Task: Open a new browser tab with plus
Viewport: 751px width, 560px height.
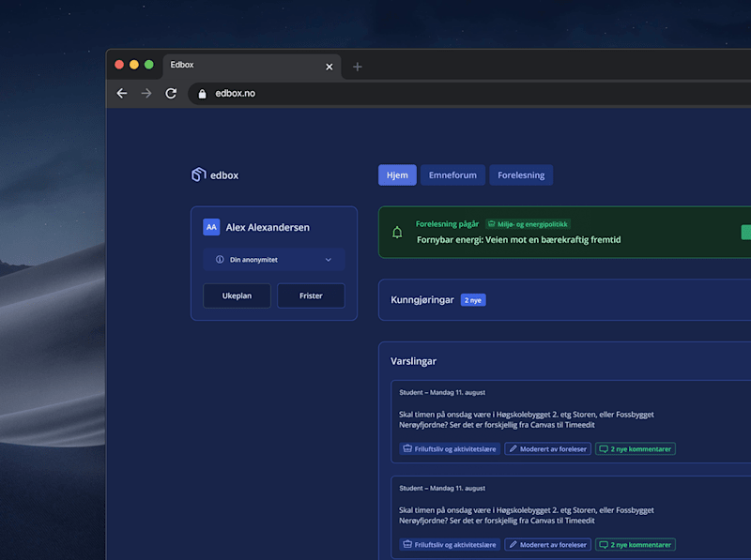Action: (x=358, y=67)
